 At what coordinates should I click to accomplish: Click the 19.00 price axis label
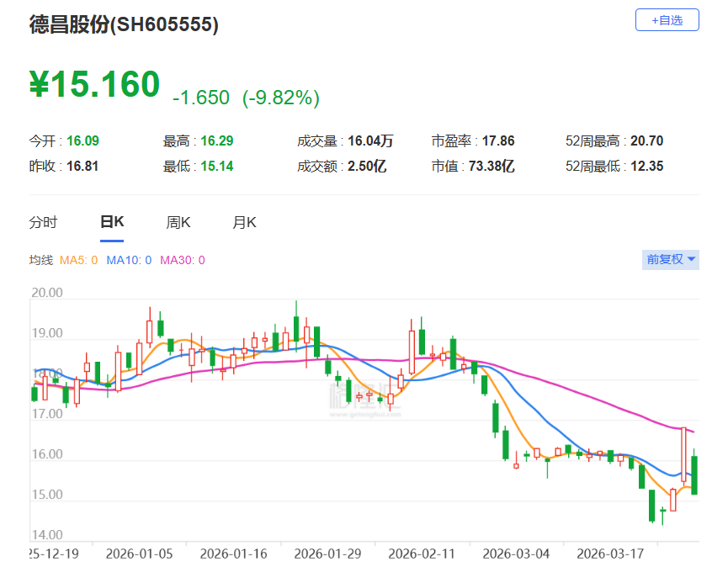tap(47, 333)
